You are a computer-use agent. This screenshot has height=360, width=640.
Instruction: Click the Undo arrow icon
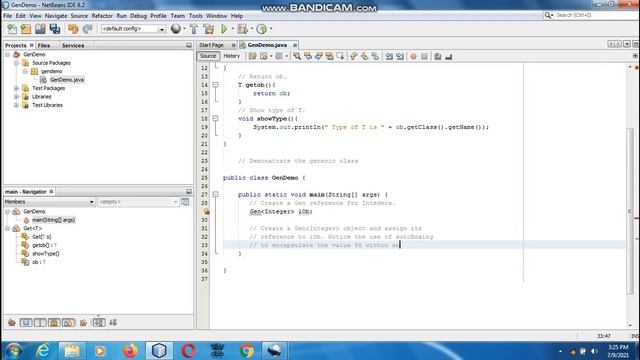73,29
